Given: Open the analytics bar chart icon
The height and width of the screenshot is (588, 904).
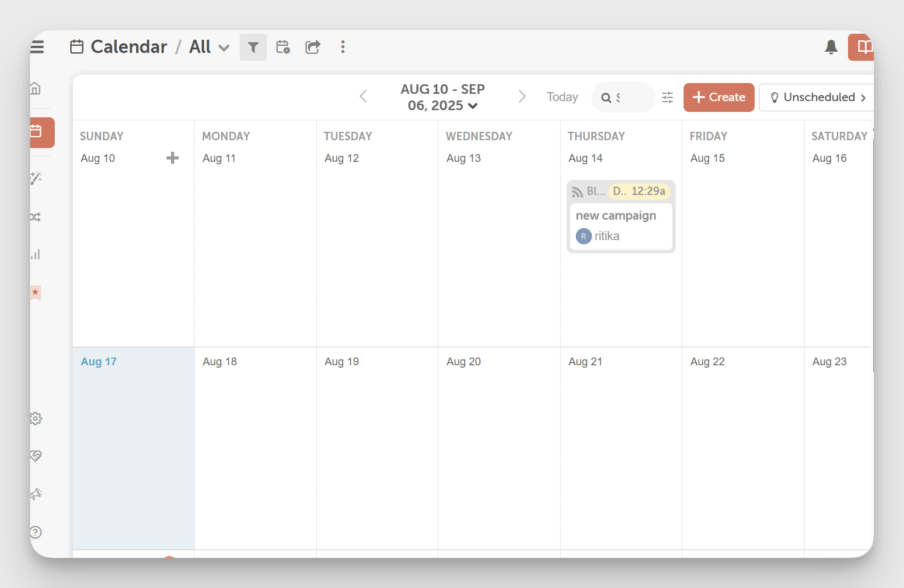Looking at the screenshot, I should click(x=36, y=255).
